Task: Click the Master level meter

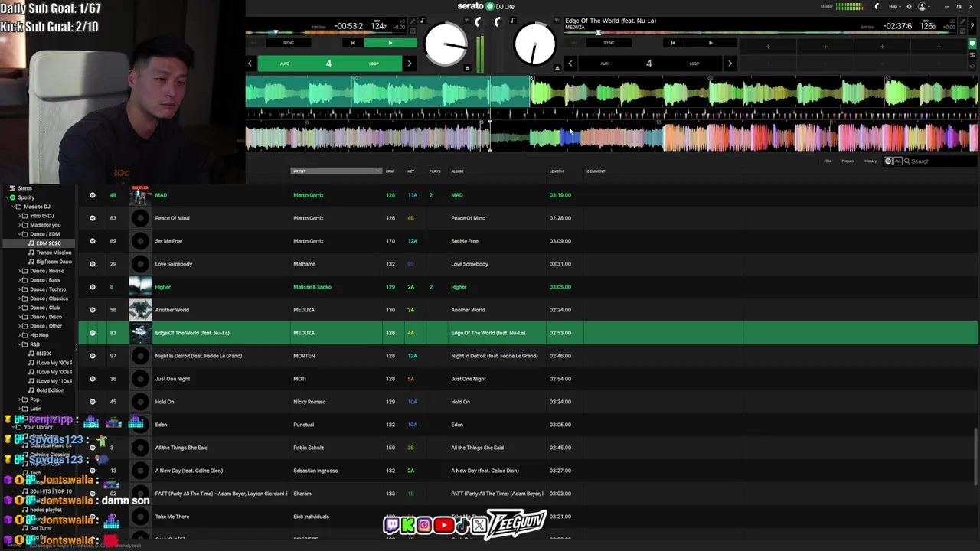Action: [849, 7]
